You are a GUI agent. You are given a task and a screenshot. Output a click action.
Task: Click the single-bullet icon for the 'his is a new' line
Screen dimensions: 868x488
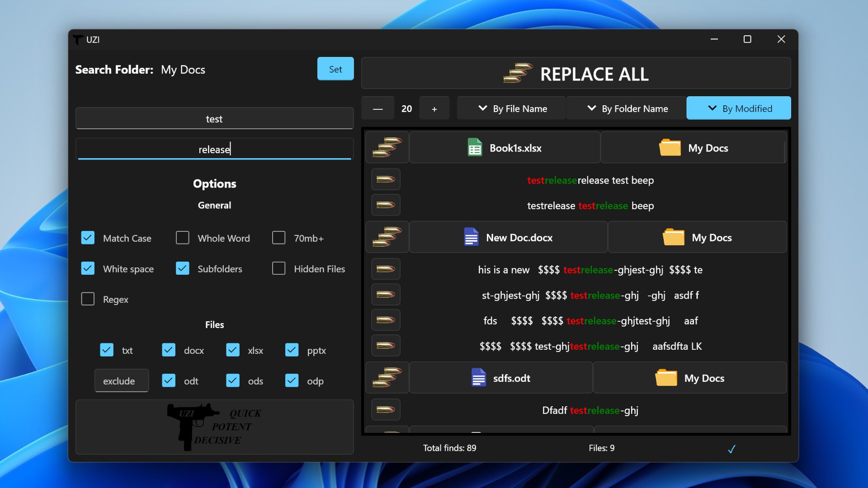(x=386, y=269)
